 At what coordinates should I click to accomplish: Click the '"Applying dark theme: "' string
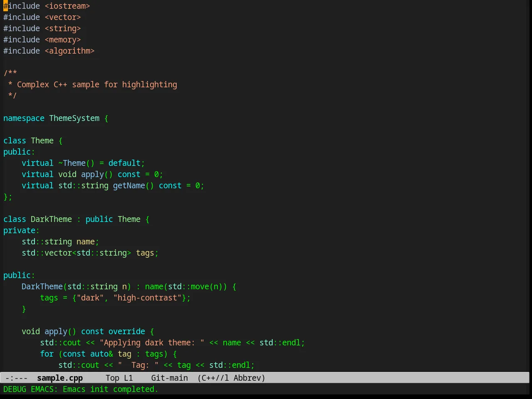[152, 342]
